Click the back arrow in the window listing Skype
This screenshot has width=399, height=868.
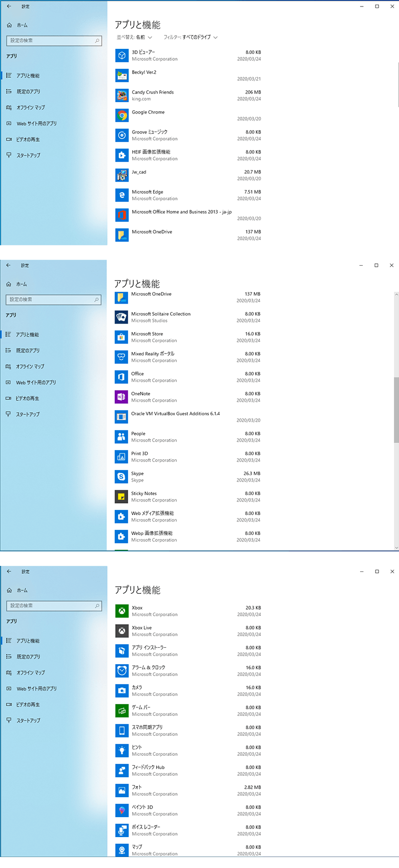coord(8,265)
